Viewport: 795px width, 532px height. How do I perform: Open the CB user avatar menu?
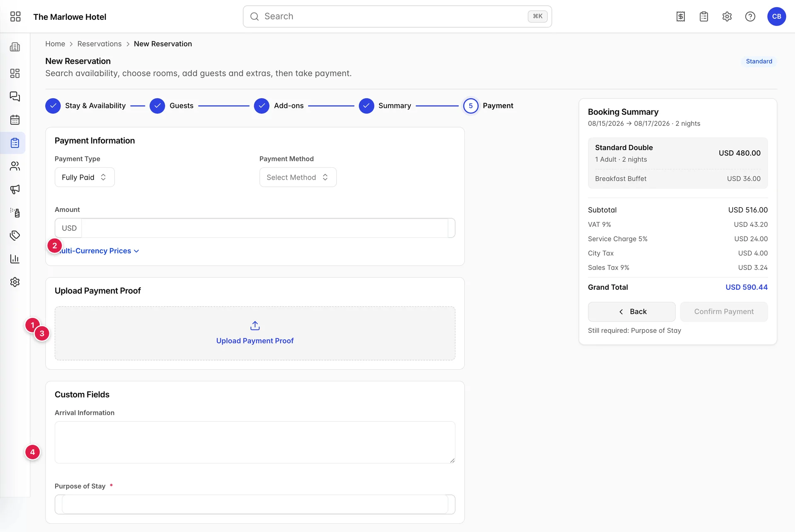pos(777,17)
